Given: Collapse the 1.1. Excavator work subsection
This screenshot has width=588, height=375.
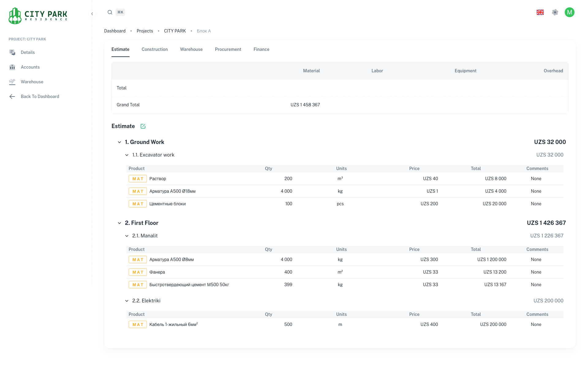Looking at the screenshot, I should pos(127,155).
